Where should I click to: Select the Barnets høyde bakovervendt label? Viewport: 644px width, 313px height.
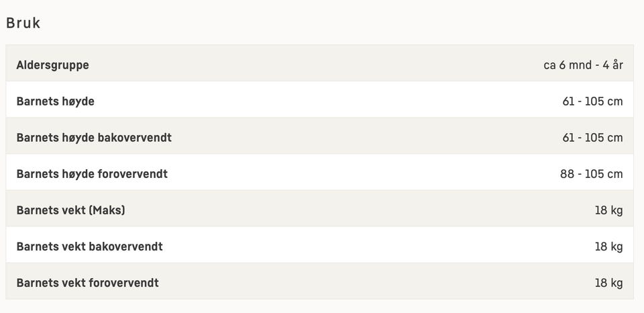pos(94,138)
